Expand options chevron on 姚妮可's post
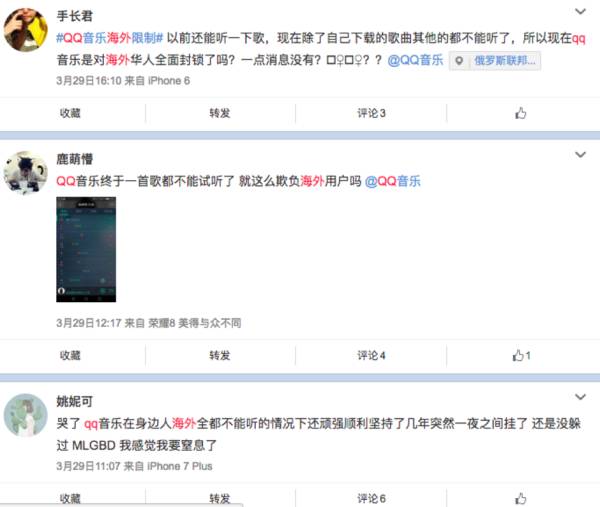The width and height of the screenshot is (600, 507). 580,397
